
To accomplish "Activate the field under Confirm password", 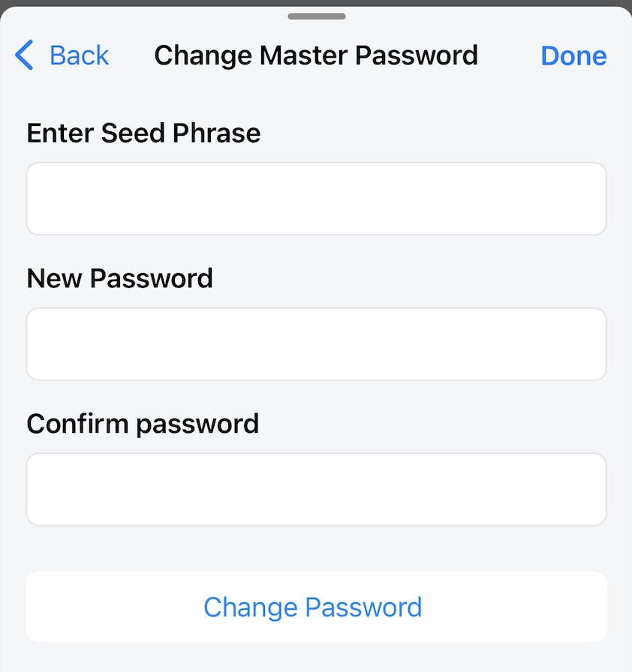I will (316, 489).
